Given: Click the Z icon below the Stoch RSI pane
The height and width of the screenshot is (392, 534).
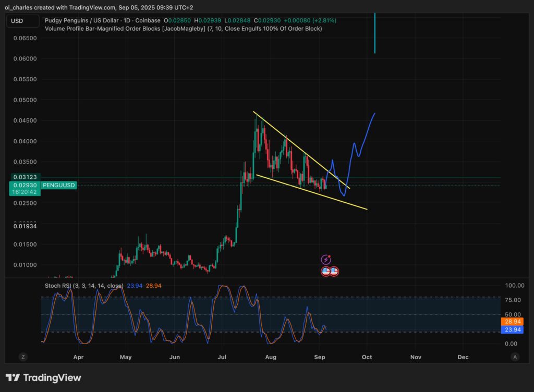Looking at the screenshot, I should pyautogui.click(x=22, y=357).
